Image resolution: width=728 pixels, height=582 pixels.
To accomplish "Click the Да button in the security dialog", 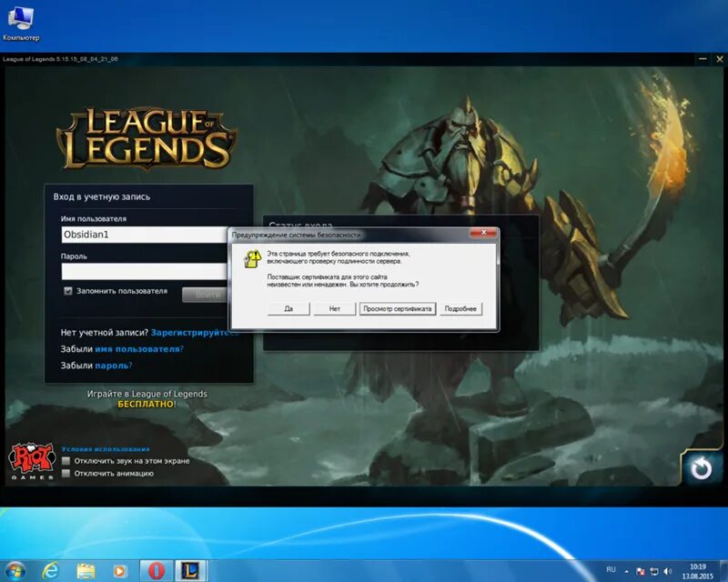I will pos(288,308).
